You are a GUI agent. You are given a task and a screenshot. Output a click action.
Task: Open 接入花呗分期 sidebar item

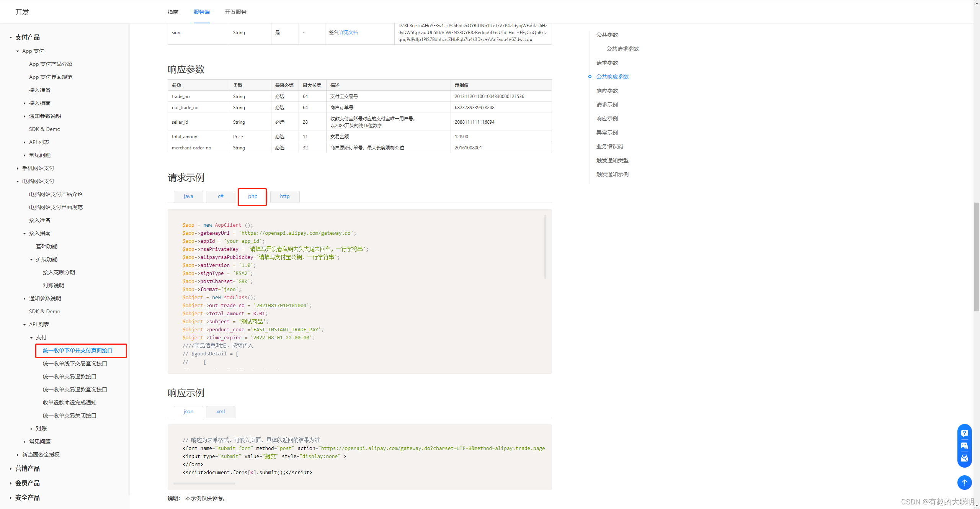click(x=59, y=272)
